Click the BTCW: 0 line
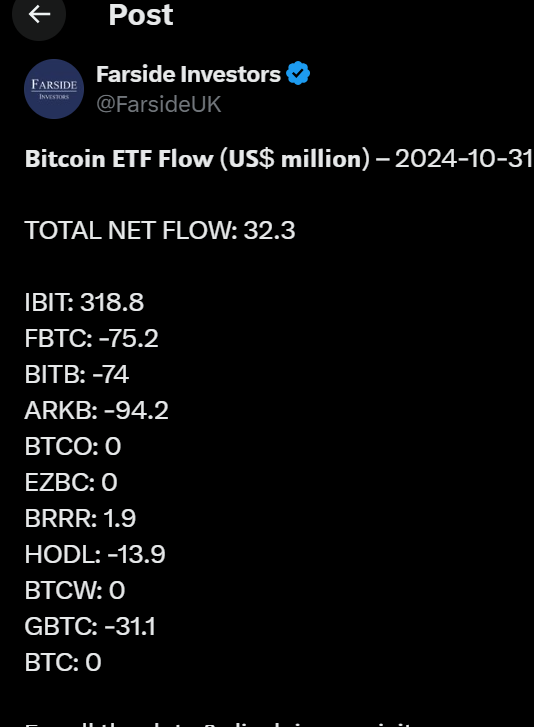This screenshot has width=534, height=727. pyautogui.click(x=75, y=590)
